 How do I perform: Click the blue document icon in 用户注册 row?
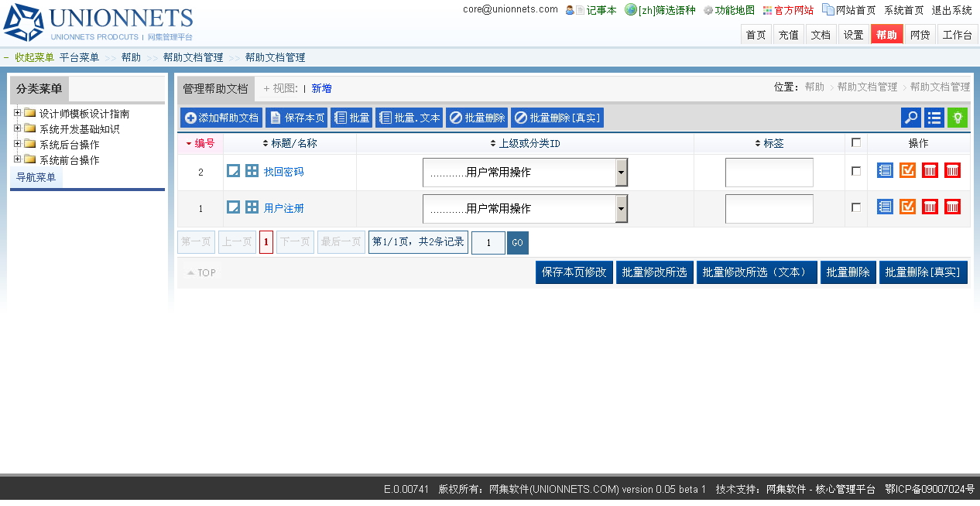pyautogui.click(x=885, y=207)
